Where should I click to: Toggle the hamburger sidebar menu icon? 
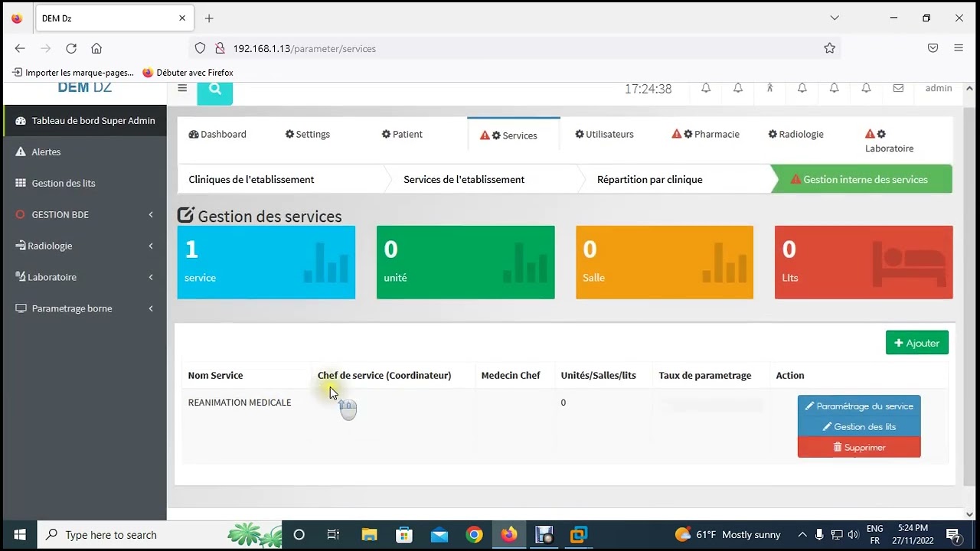[182, 88]
